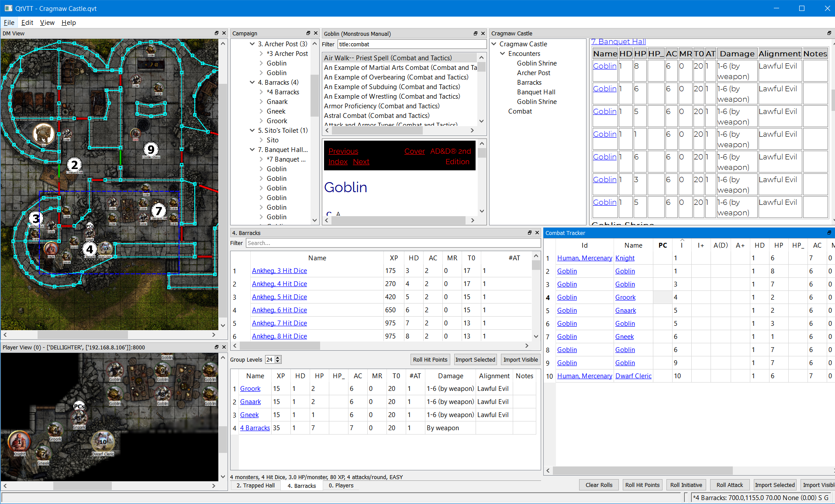
Task: Open the 7. Banquet Hall heading link
Action: 618,42
